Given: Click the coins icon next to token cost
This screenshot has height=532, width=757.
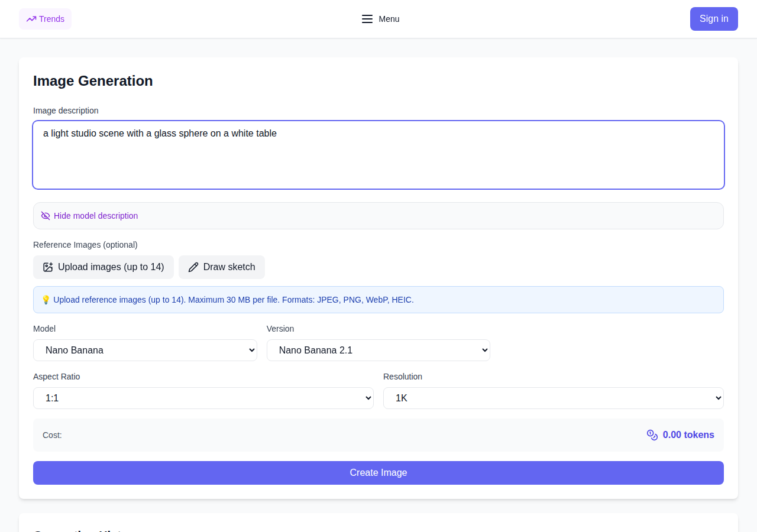Looking at the screenshot, I should [x=652, y=435].
